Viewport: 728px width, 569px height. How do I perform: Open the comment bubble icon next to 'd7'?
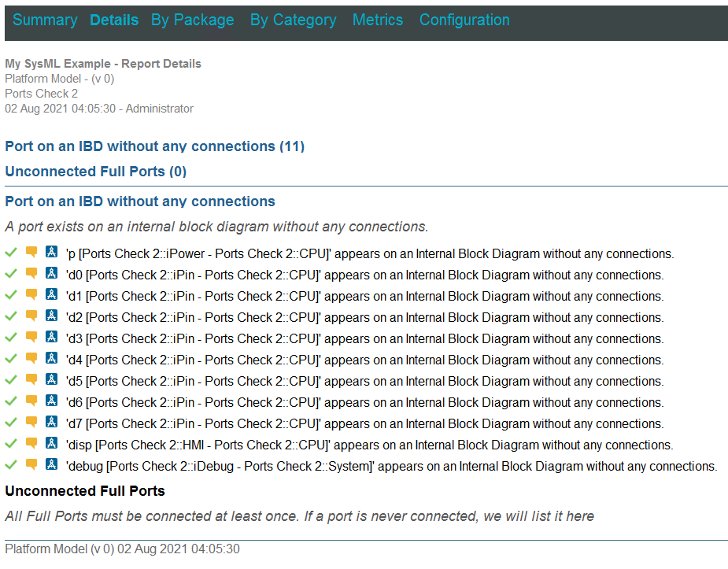(30, 423)
